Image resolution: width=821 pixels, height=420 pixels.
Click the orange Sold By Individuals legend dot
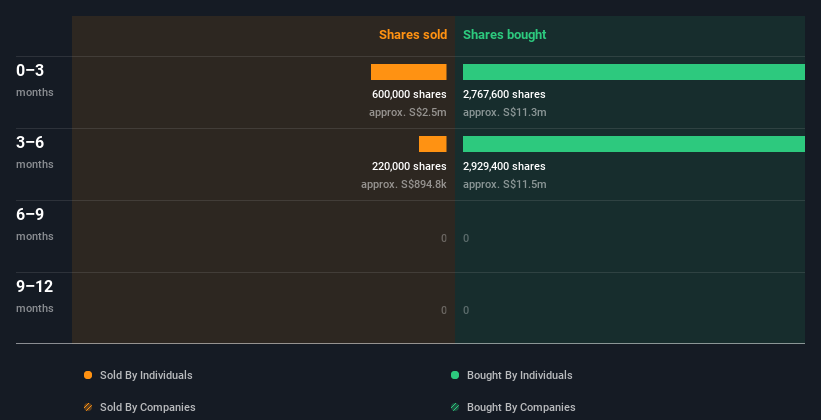[x=88, y=375]
